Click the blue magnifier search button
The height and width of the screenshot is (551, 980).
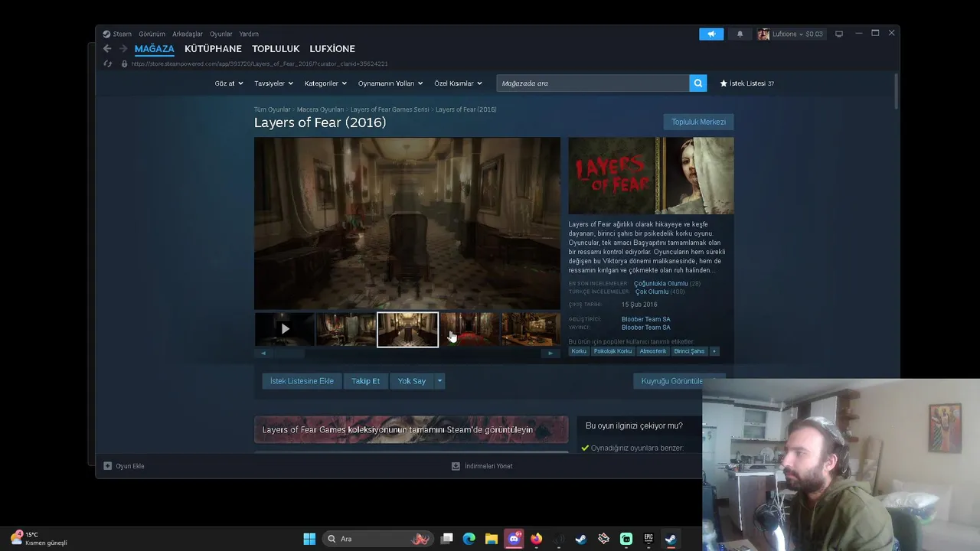(x=697, y=83)
